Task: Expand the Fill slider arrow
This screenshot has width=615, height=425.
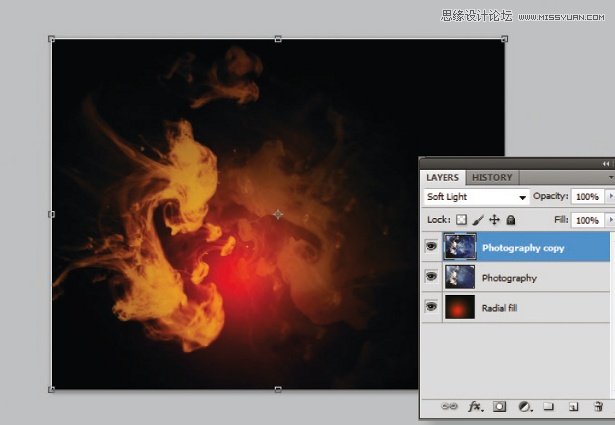Action: (x=609, y=220)
